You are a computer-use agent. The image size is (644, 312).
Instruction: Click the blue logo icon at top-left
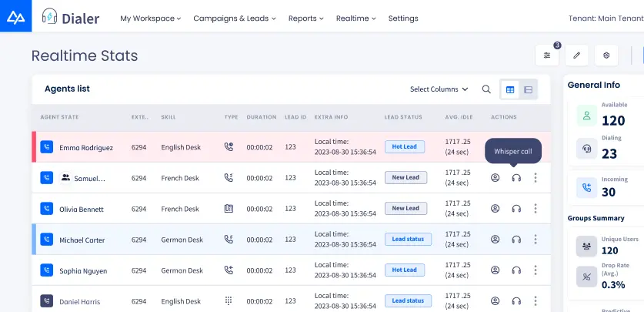15,16
